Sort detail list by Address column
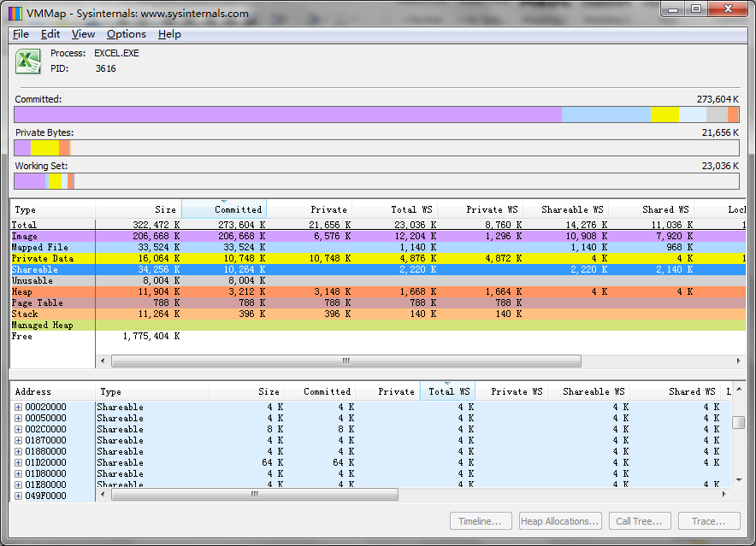The image size is (756, 546). pyautogui.click(x=52, y=392)
